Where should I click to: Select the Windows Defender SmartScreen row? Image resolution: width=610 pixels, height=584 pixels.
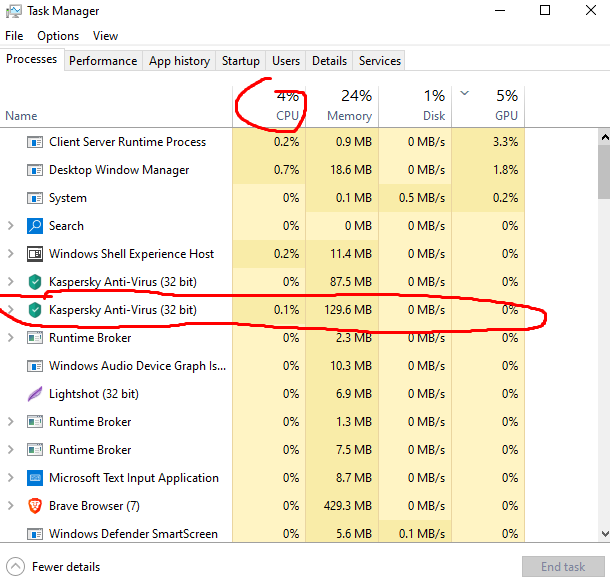tap(133, 534)
